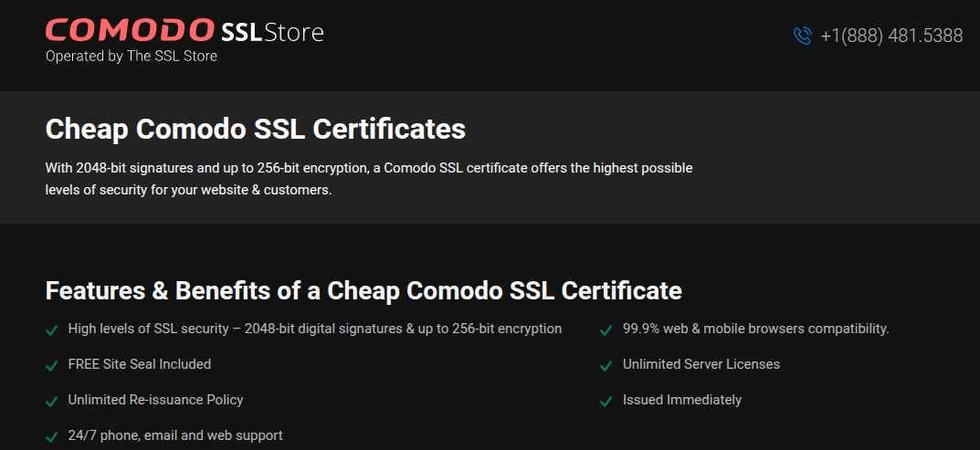
Task: Click checkmark next to High levels of SSL security
Action: click(52, 330)
